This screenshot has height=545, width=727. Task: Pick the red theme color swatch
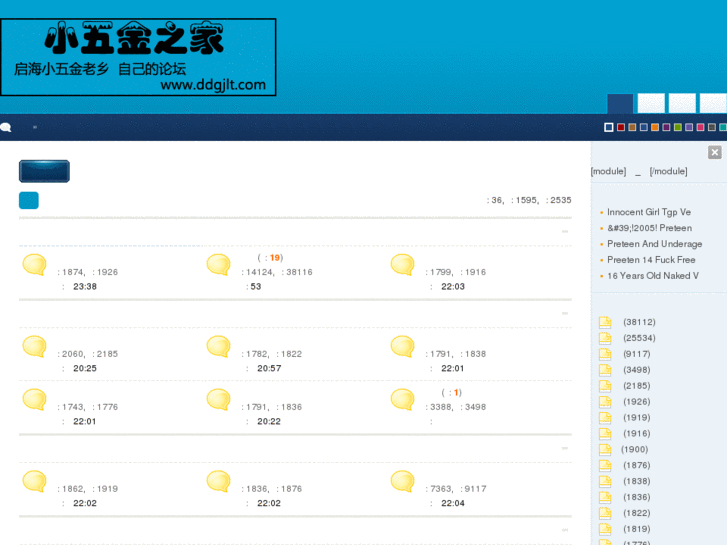coord(621,127)
